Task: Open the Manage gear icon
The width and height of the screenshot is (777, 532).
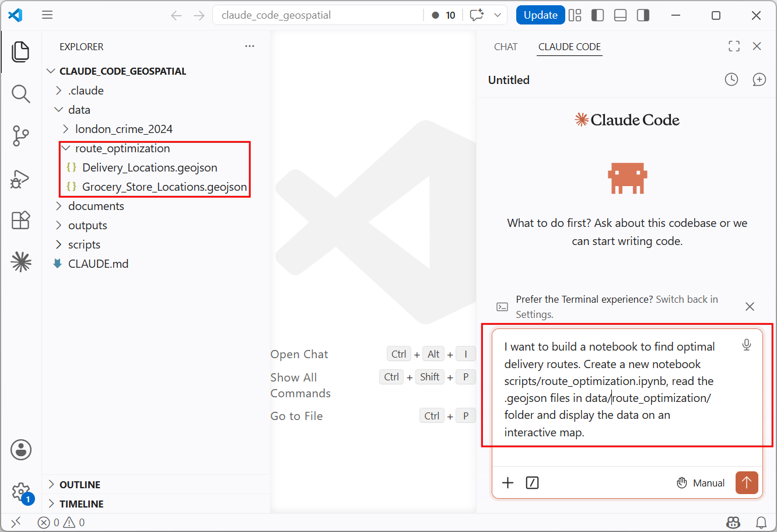Action: tap(21, 492)
